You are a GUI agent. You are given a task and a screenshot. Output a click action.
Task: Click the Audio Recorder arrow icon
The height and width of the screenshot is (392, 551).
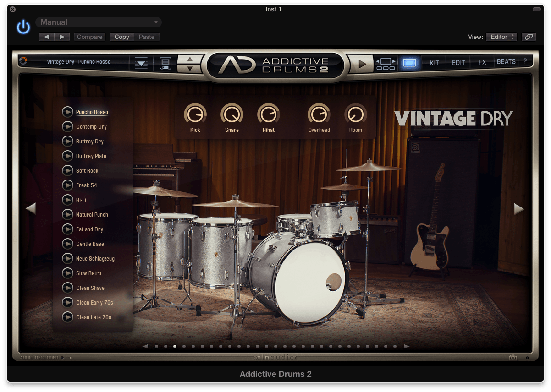point(69,358)
